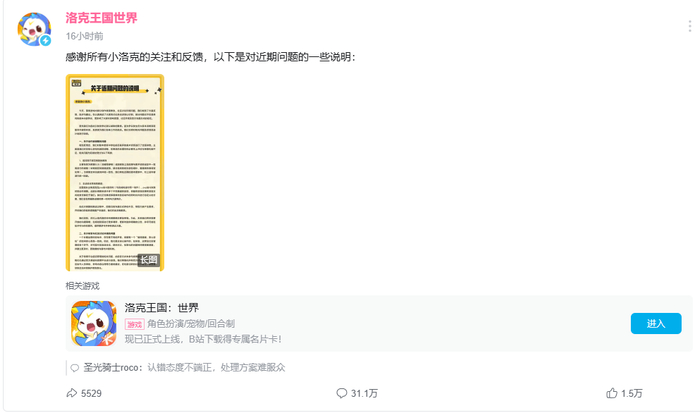Viewport: 700px width, 413px height.
Task: Click the 进入 button for the game
Action: coord(656,323)
